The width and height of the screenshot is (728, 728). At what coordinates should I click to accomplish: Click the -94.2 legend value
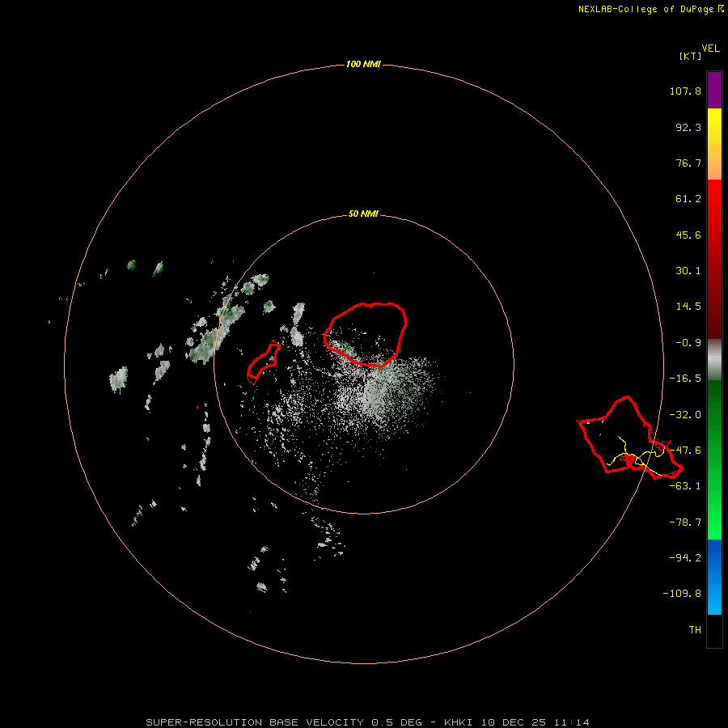[x=685, y=557]
